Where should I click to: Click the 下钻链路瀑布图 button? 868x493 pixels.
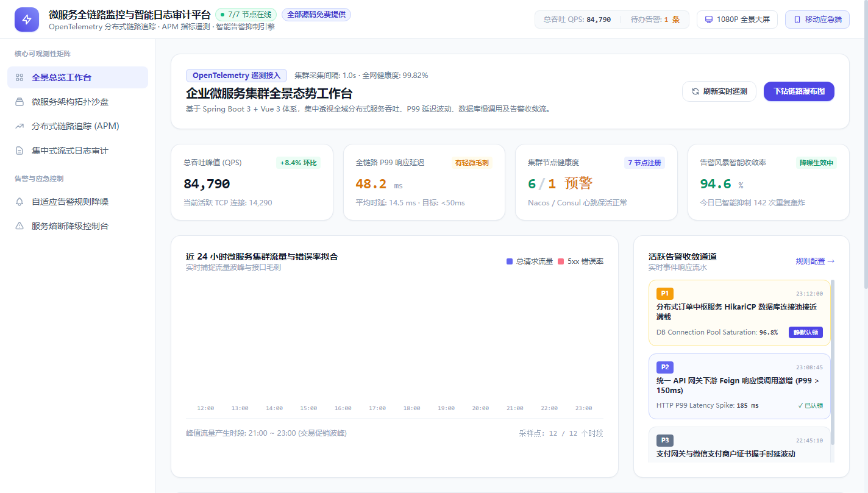[799, 91]
